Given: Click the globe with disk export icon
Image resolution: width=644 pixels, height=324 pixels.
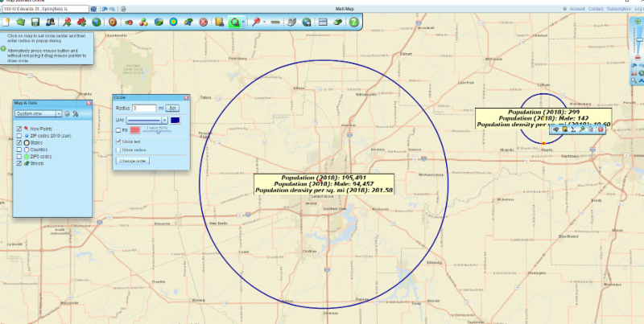Looking at the screenshot, I should tap(307, 23).
